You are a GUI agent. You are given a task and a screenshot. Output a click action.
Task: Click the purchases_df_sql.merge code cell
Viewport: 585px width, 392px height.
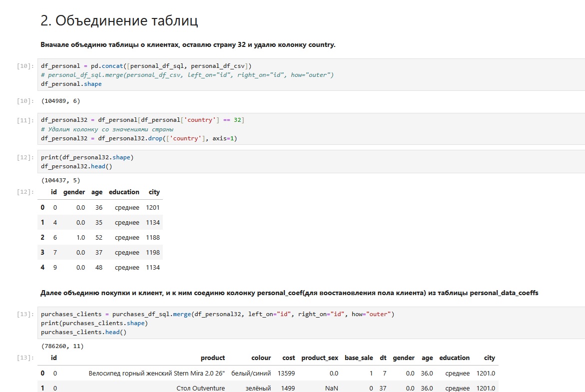tap(310, 323)
